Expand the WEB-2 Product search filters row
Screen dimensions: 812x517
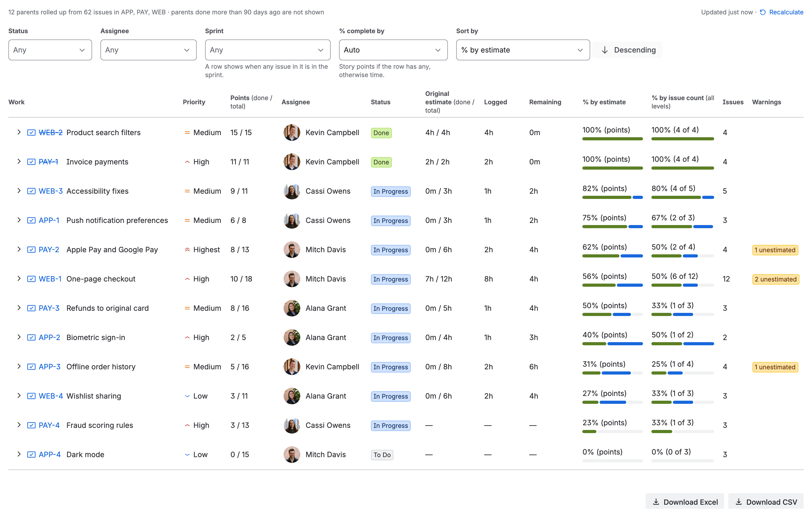[19, 132]
